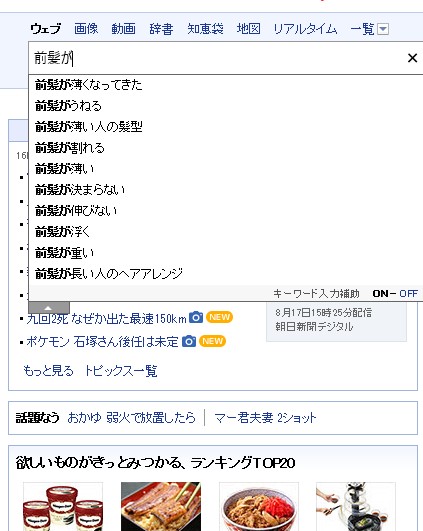
Task: Open the 一覧 dropdown arrow
Action: pos(383,29)
